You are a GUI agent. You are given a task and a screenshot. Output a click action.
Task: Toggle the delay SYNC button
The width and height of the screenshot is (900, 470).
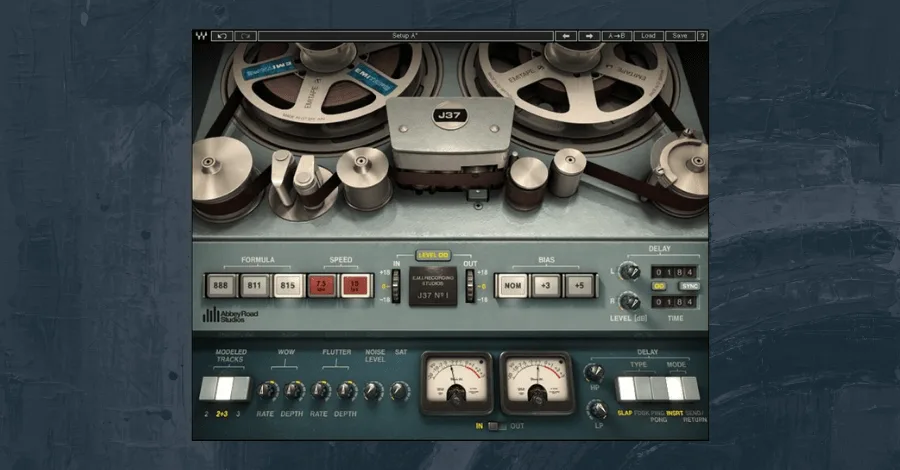coord(689,286)
